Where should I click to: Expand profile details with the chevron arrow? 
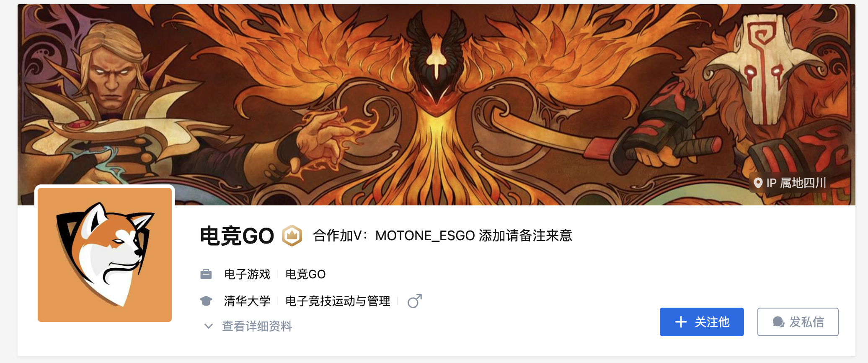208,326
